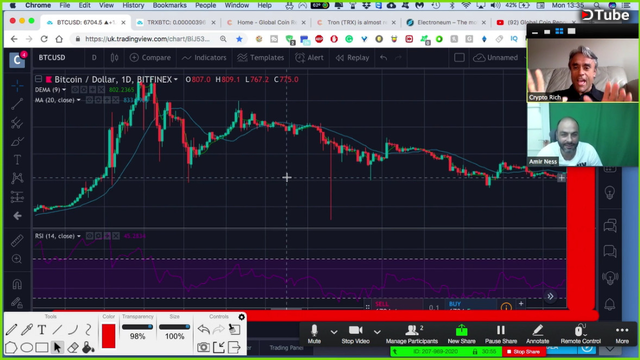The image size is (640, 360).
Task: Select the patterns tool in TradingView sidebar
Action: 17,178
